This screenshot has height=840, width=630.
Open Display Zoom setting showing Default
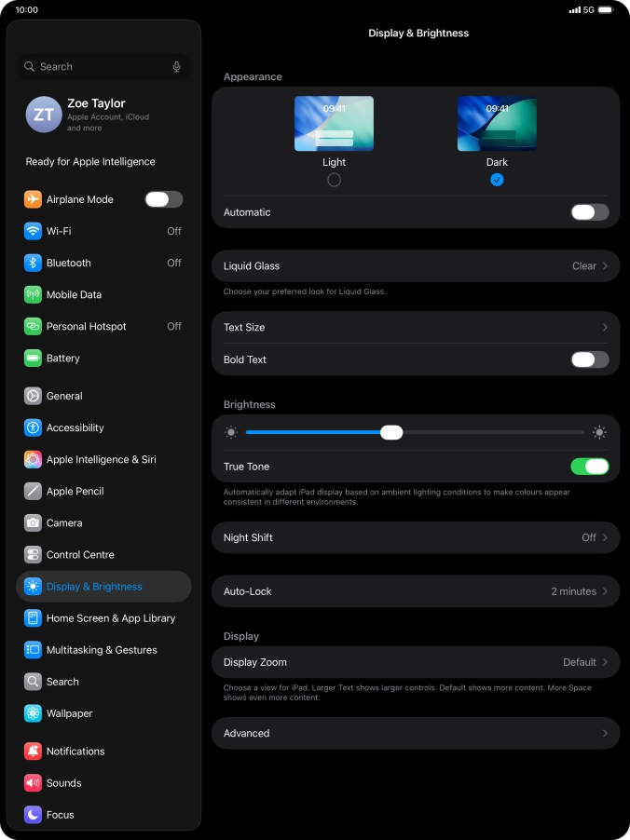(x=416, y=662)
